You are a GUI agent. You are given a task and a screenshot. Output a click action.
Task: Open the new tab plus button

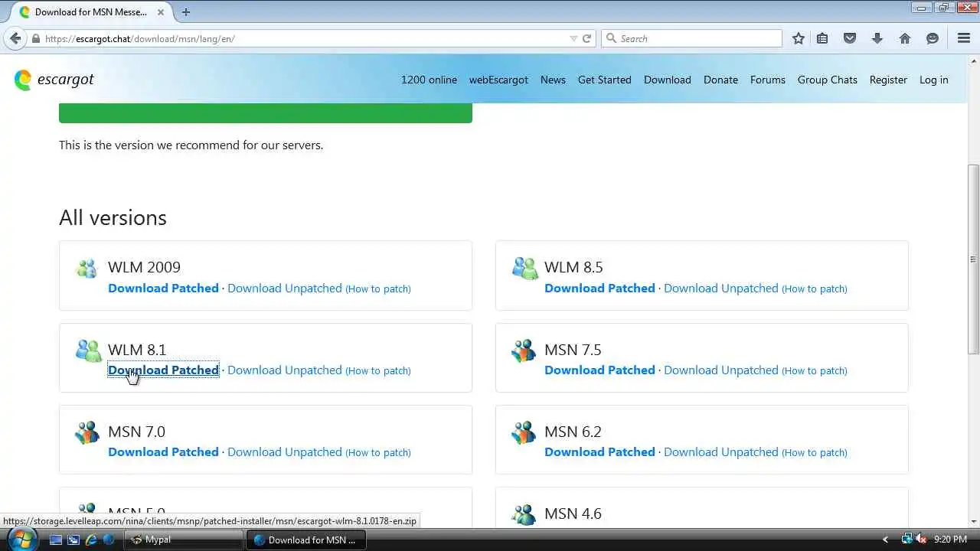pos(186,11)
